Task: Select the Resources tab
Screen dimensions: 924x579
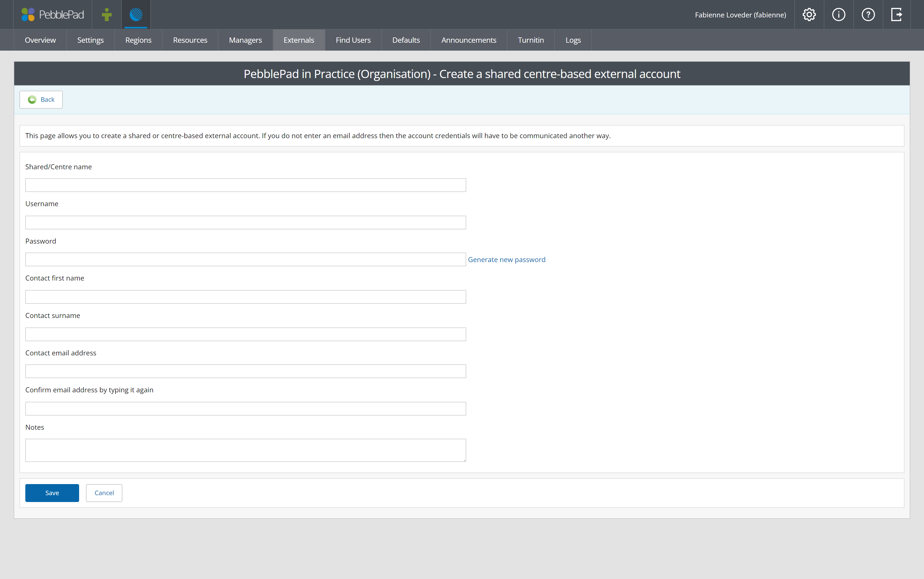Action: tap(190, 40)
